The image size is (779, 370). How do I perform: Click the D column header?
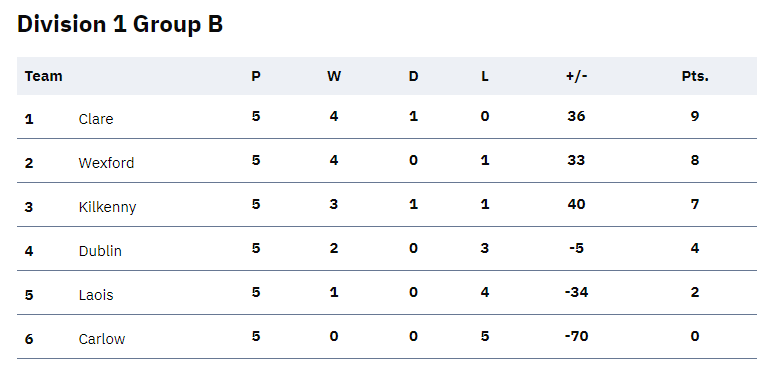[x=413, y=76]
